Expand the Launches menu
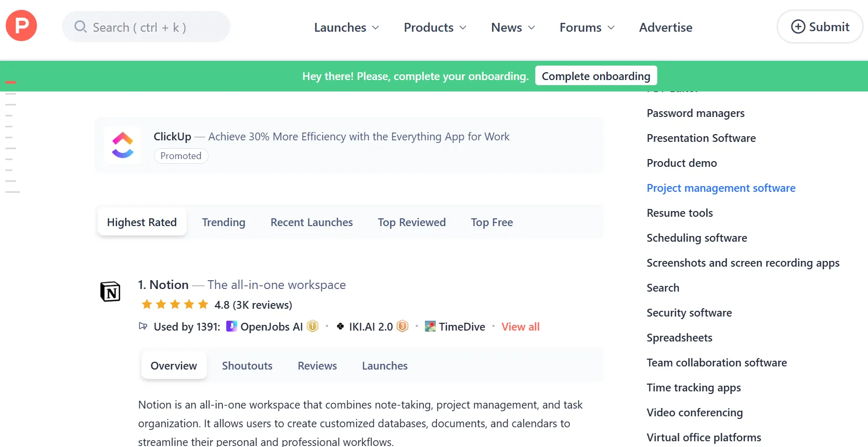Screen dimensions: 868x447 click(x=346, y=28)
